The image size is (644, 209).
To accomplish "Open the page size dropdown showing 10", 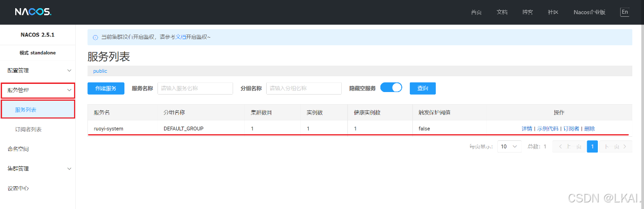I will pyautogui.click(x=509, y=146).
